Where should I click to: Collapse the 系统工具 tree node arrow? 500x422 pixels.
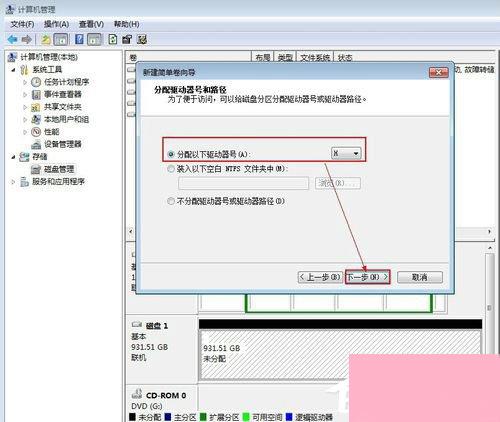pyautogui.click(x=14, y=70)
